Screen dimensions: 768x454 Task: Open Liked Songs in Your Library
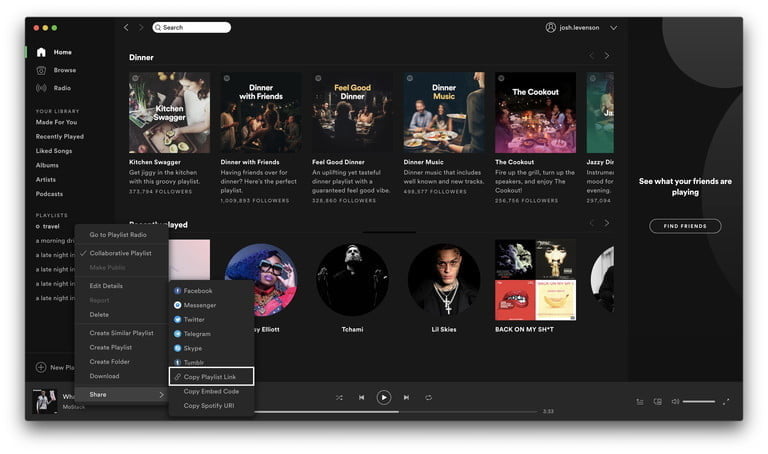[54, 150]
